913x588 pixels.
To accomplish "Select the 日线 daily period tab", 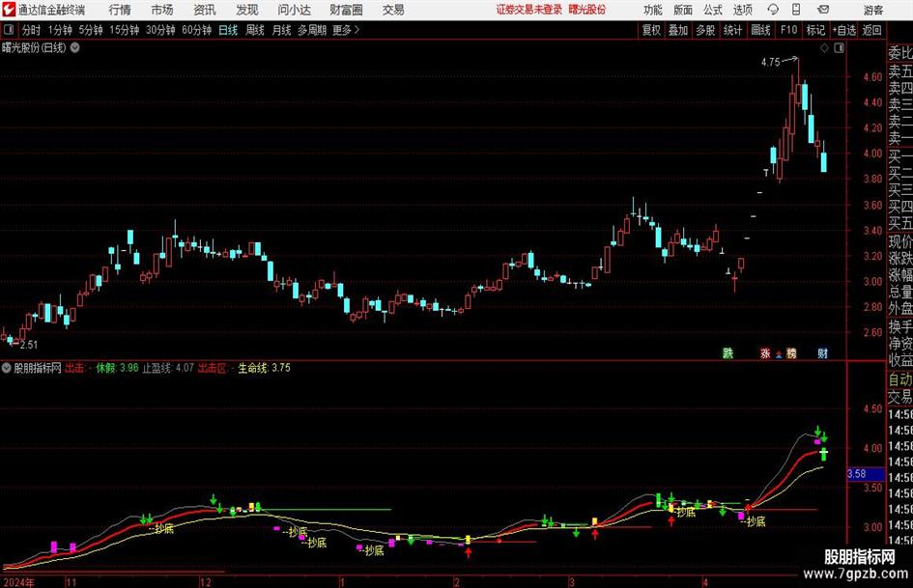I will pyautogui.click(x=228, y=30).
